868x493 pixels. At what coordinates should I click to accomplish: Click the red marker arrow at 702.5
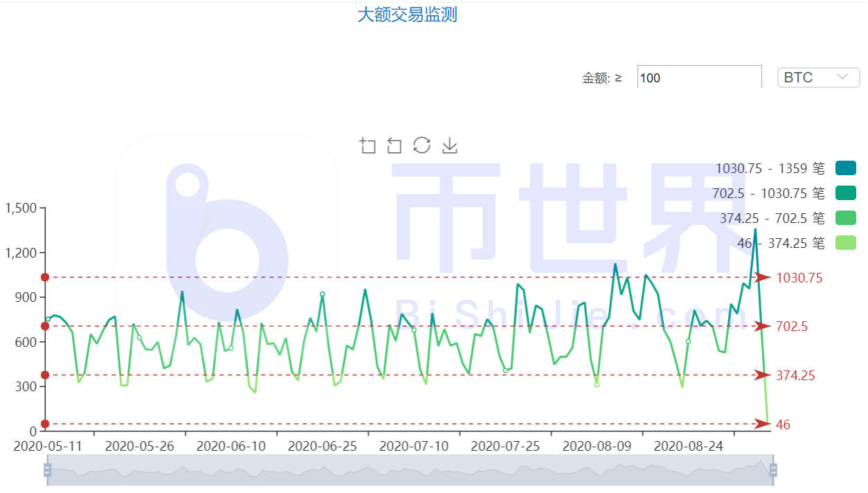(x=761, y=326)
